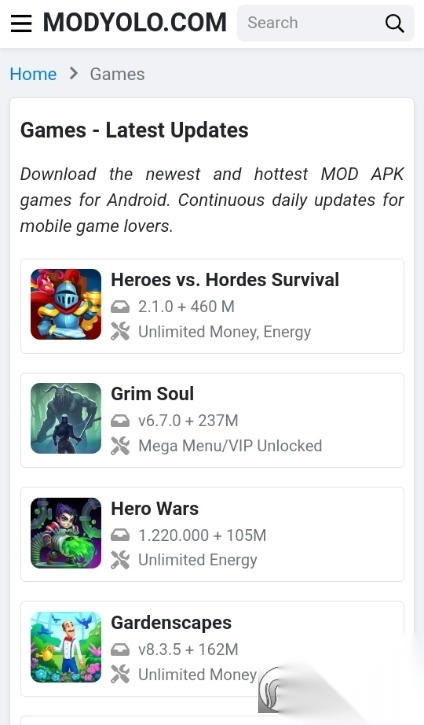Click the size icon next to 1.220.000 + 105M

tap(120, 535)
